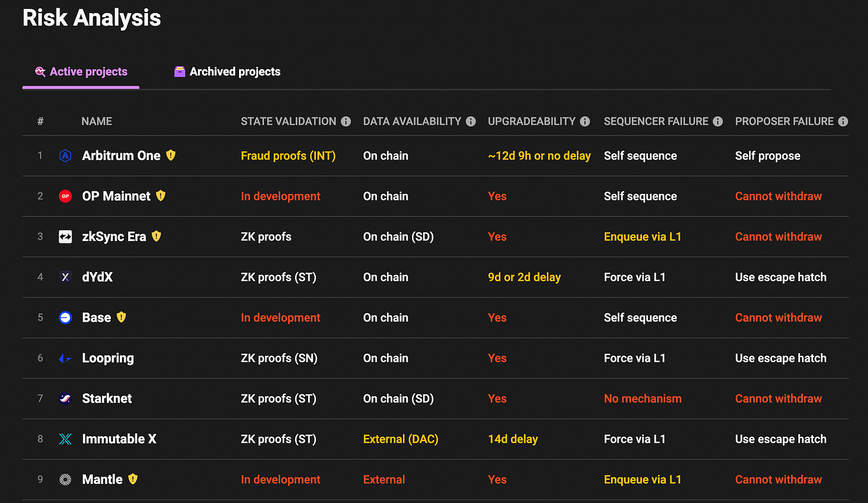Click the Upgradeability info icon
The image size is (868, 503).
point(585,121)
